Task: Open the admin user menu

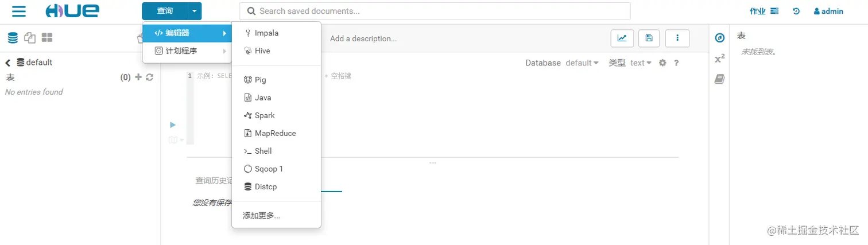Action: 828,11
